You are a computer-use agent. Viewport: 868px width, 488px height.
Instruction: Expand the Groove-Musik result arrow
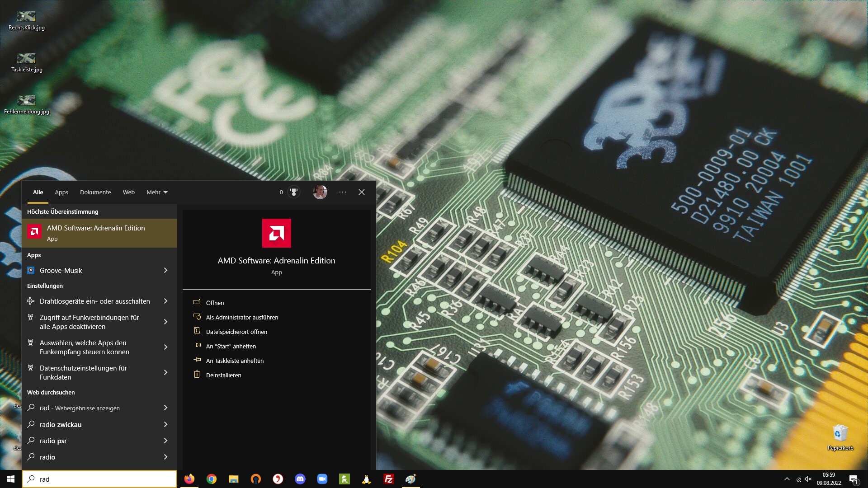pos(165,270)
